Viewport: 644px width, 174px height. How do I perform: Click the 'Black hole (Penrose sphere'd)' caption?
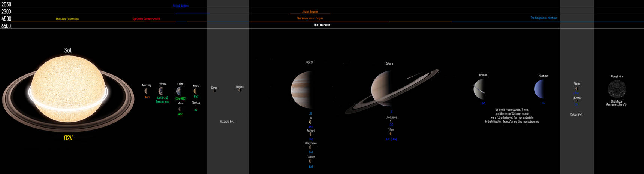tap(616, 103)
